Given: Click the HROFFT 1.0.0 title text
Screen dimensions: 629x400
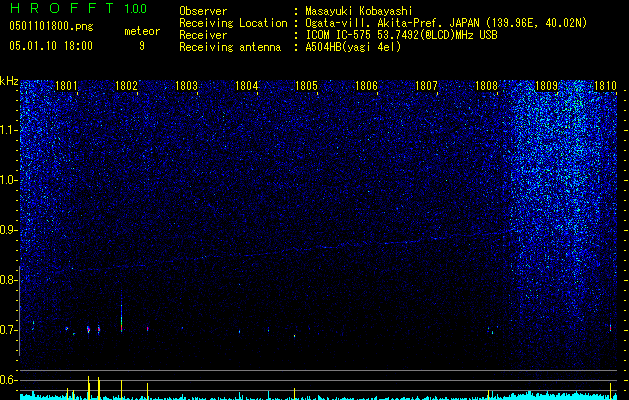Looking at the screenshot, I should click(78, 8).
